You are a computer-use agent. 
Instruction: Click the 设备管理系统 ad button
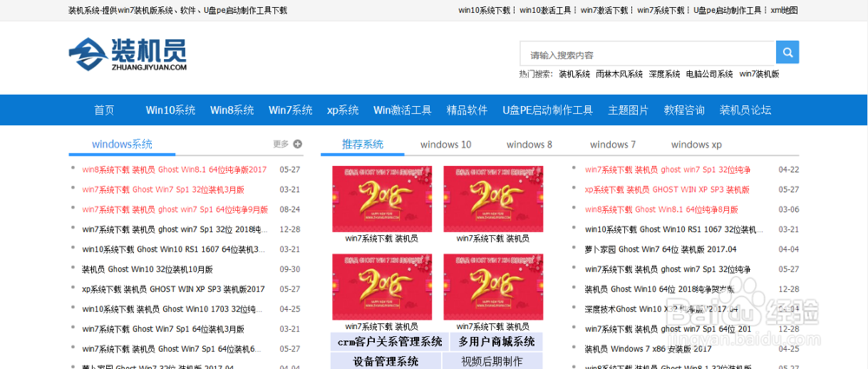(386, 362)
